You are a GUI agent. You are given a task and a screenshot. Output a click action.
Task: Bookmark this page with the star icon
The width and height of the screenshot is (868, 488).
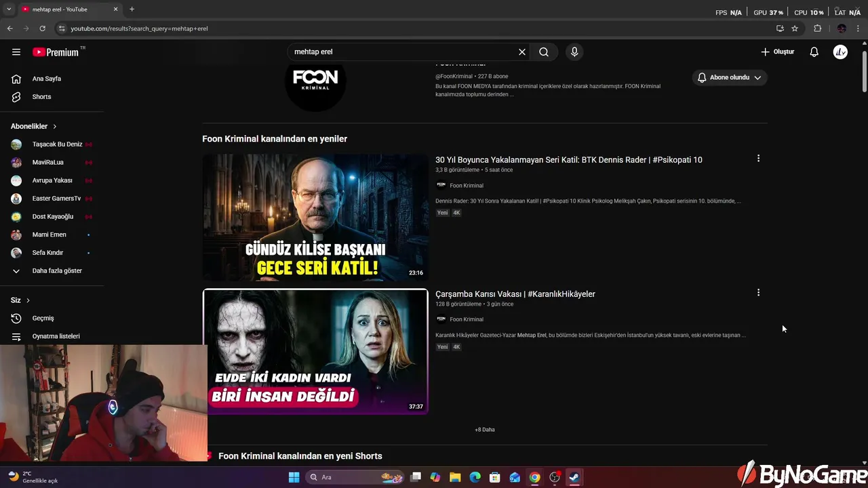[795, 28]
